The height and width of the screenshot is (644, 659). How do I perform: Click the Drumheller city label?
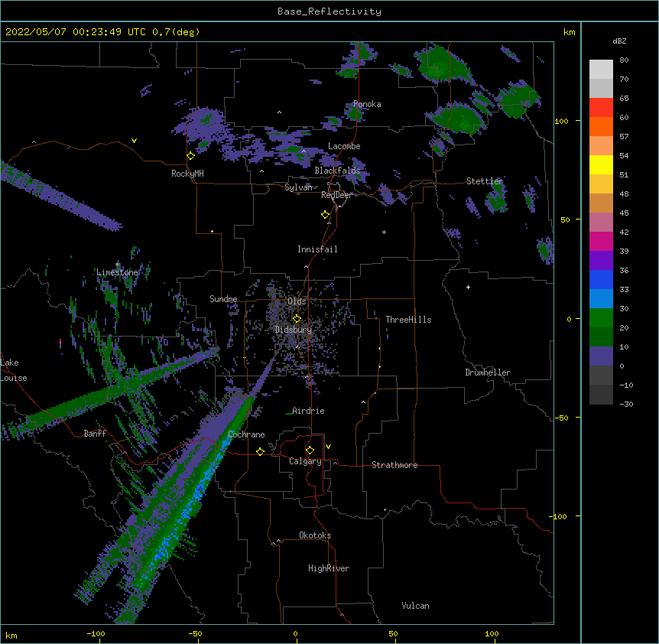click(x=488, y=372)
